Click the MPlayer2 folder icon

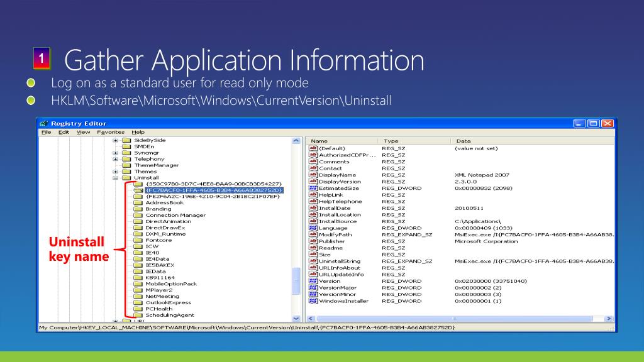click(x=138, y=290)
